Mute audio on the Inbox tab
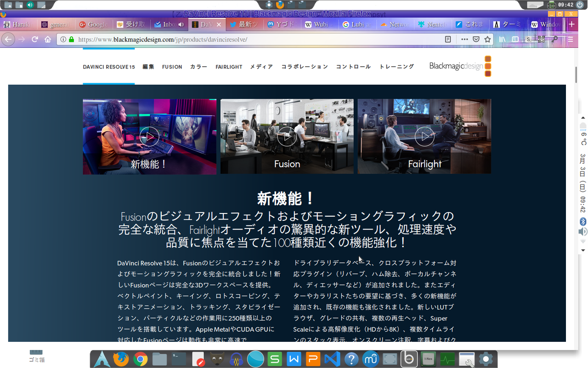 click(181, 24)
